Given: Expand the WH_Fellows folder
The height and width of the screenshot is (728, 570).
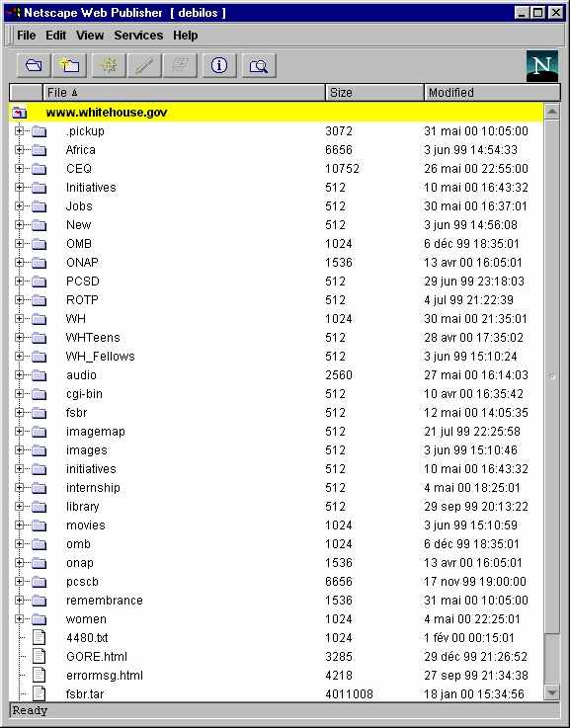Looking at the screenshot, I should click(19, 357).
